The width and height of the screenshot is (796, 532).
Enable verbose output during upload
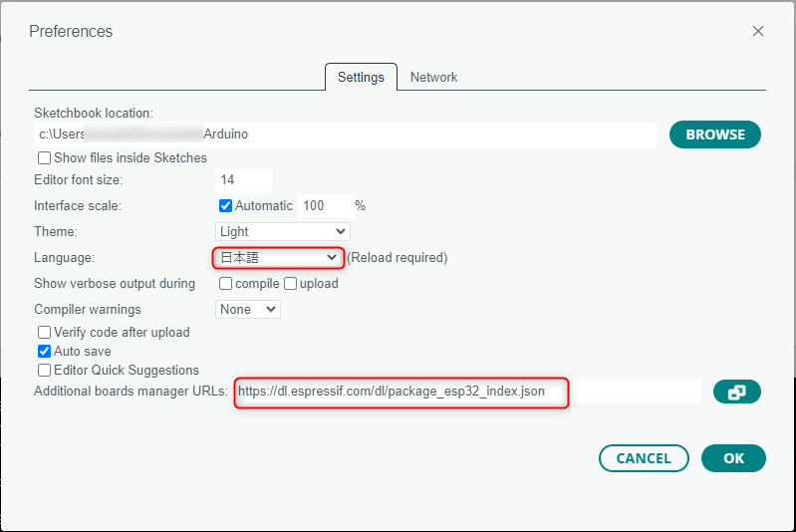click(291, 284)
